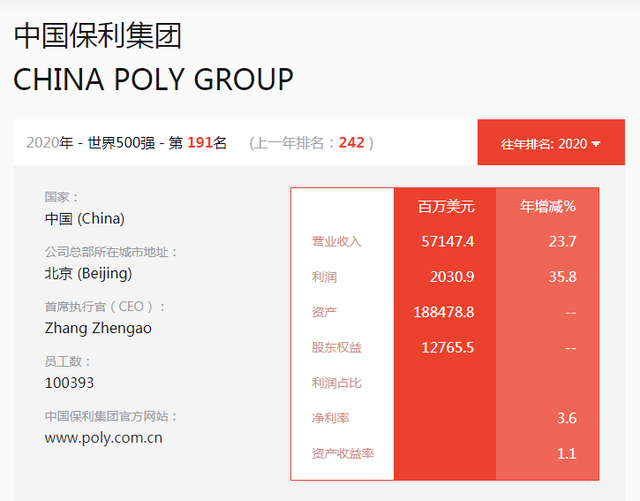Image resolution: width=640 pixels, height=501 pixels.
Task: Click the 中国保利集团 company title
Action: tap(98, 36)
